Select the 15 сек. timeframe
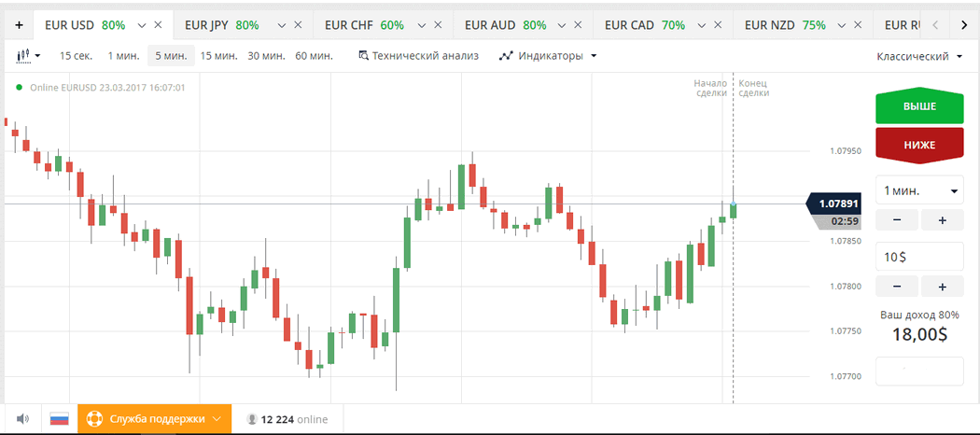The image size is (980, 435). [77, 56]
